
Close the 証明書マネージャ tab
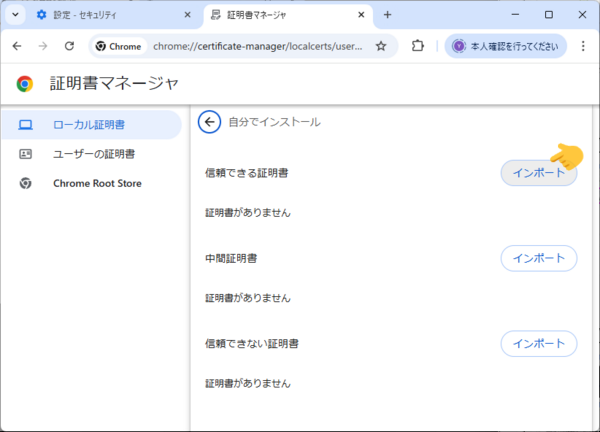(361, 15)
